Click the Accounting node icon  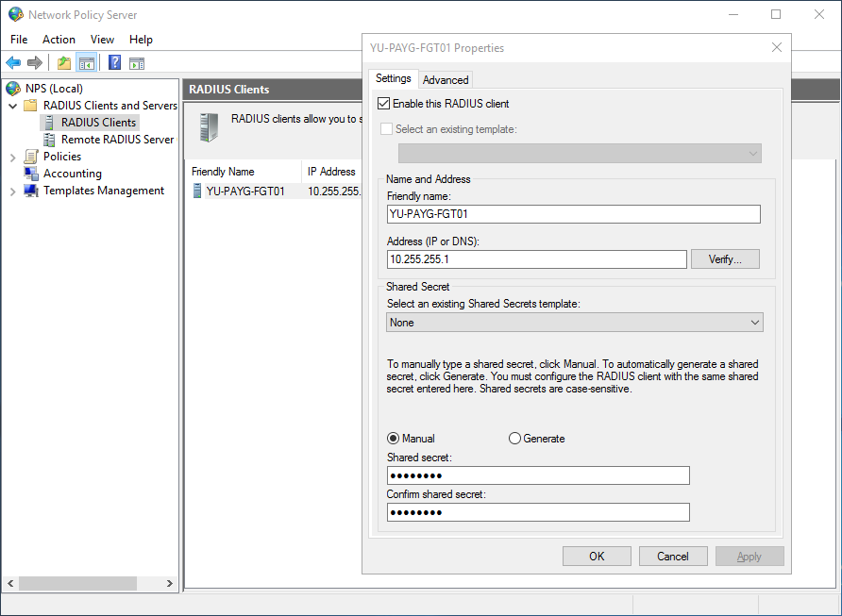[29, 174]
